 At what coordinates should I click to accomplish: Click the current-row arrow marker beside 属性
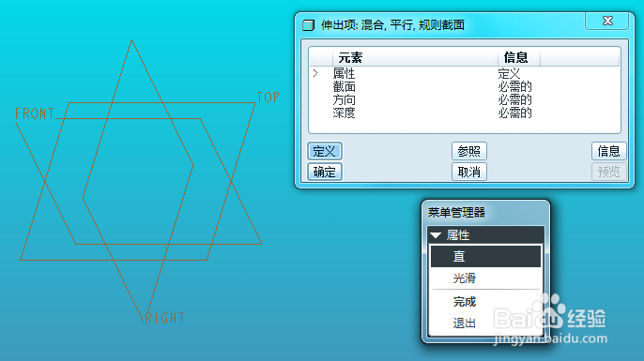point(315,73)
